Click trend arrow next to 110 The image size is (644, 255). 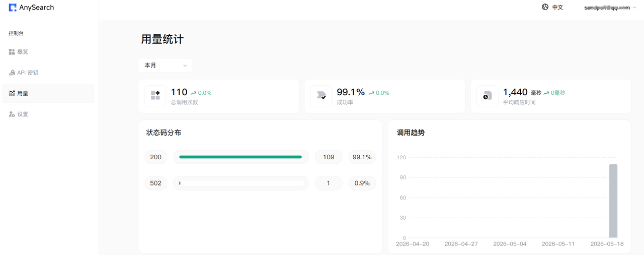(193, 93)
